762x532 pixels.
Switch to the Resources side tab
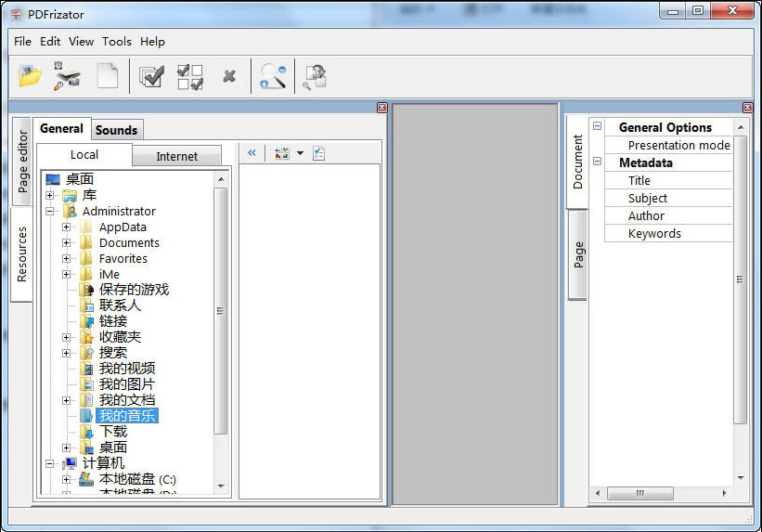[x=21, y=254]
